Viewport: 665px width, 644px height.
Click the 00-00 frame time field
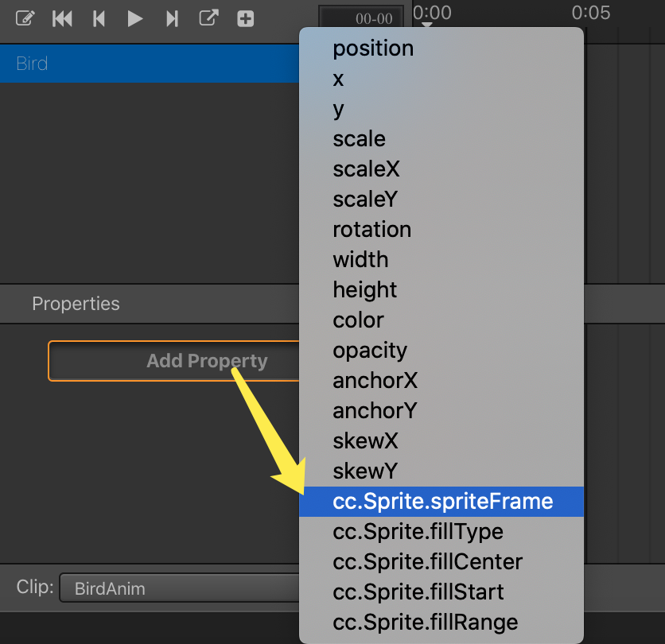point(361,18)
